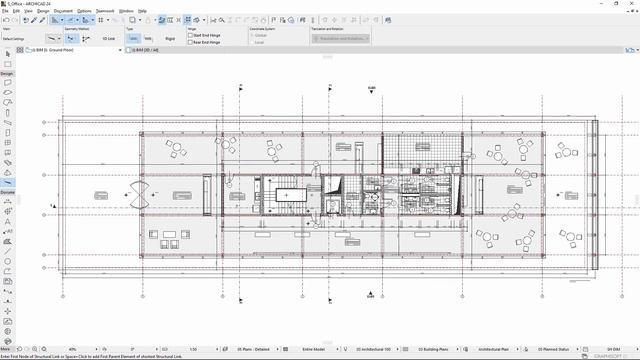Pick the Section tool in the toolbox
This screenshot has width=640, height=360.
point(8,291)
